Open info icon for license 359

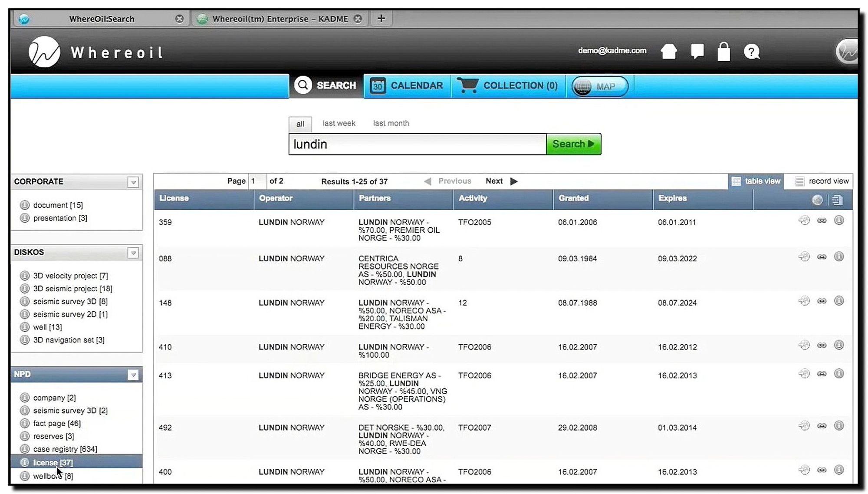click(839, 221)
